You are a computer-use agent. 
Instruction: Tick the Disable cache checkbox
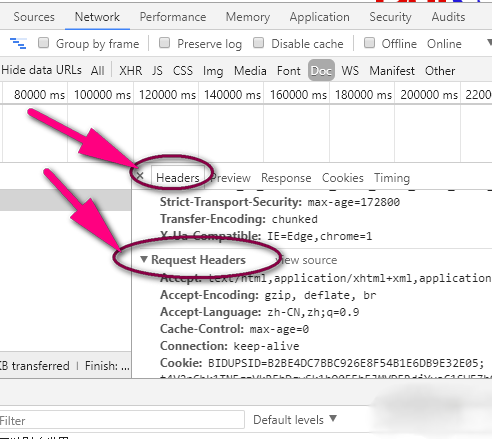coord(259,43)
